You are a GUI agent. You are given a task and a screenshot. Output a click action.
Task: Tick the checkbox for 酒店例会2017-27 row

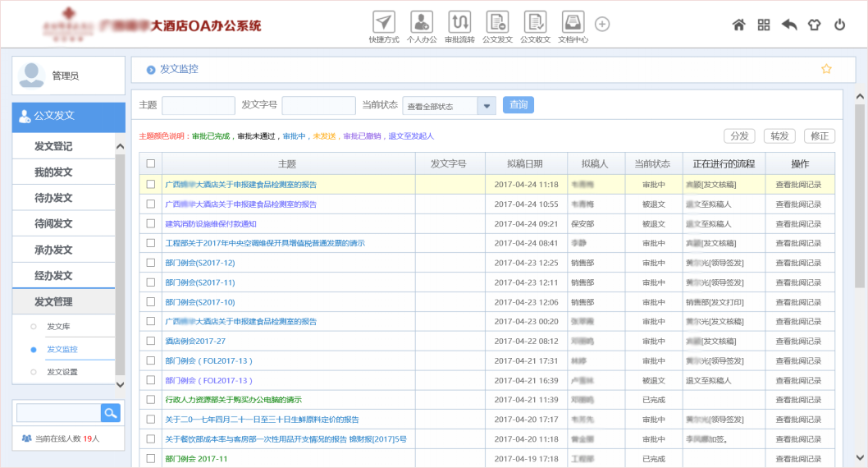(150, 341)
